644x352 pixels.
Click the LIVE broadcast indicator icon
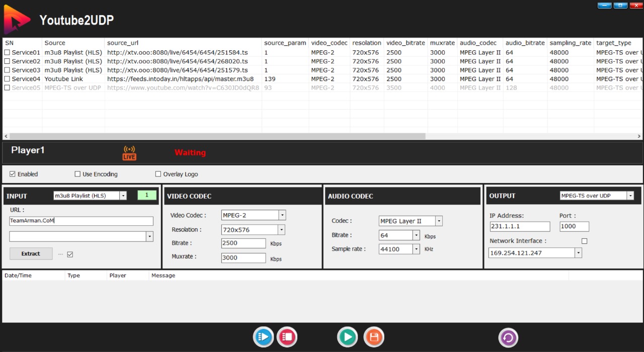[x=129, y=152]
